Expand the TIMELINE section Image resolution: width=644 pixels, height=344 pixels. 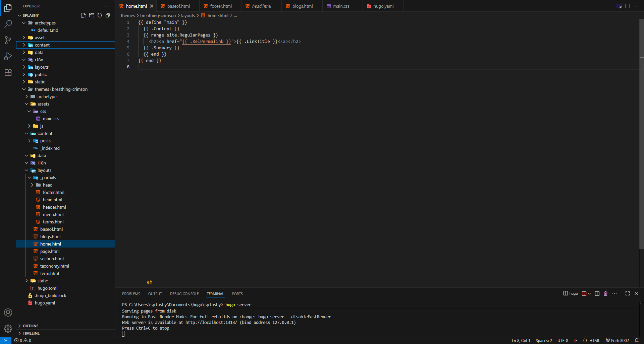pos(31,333)
